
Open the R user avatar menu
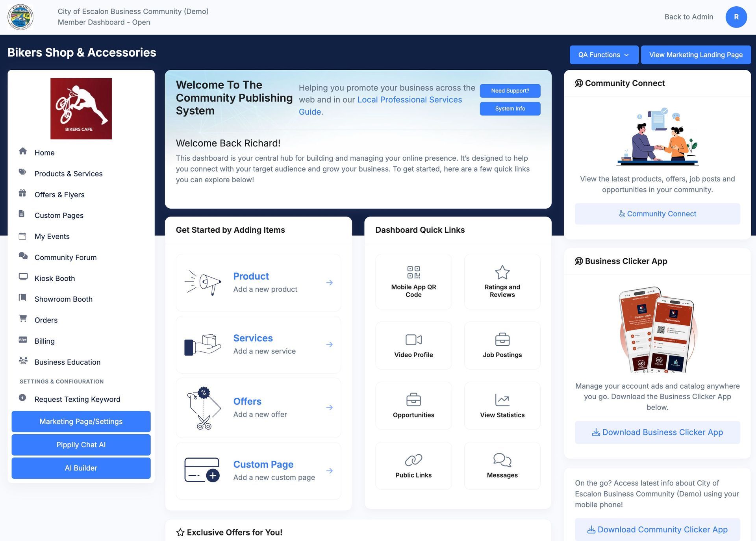point(736,17)
